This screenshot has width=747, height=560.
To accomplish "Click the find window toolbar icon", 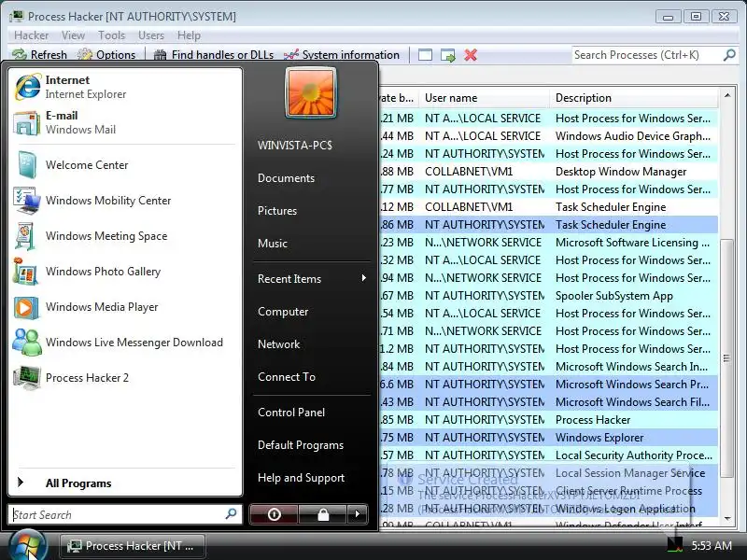I will click(425, 55).
